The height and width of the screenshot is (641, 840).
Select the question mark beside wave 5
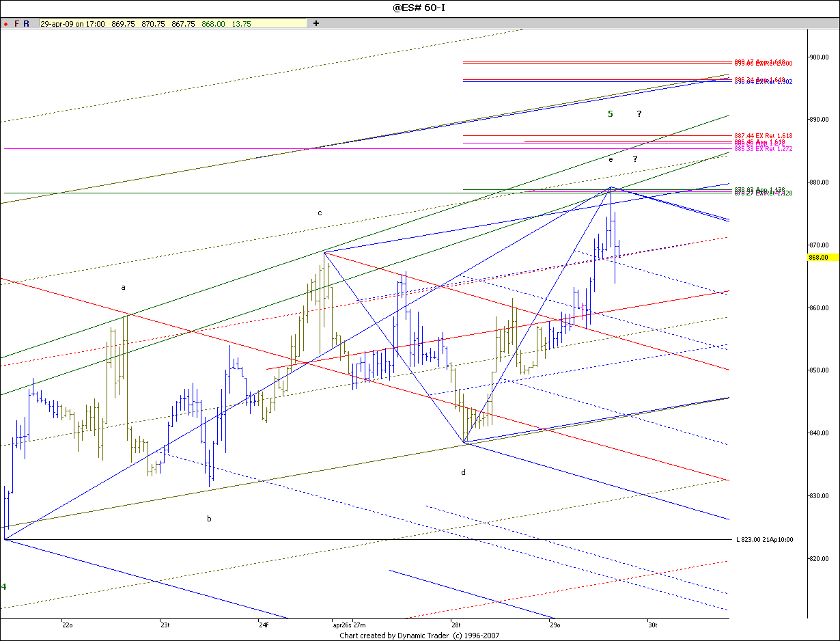click(x=639, y=113)
